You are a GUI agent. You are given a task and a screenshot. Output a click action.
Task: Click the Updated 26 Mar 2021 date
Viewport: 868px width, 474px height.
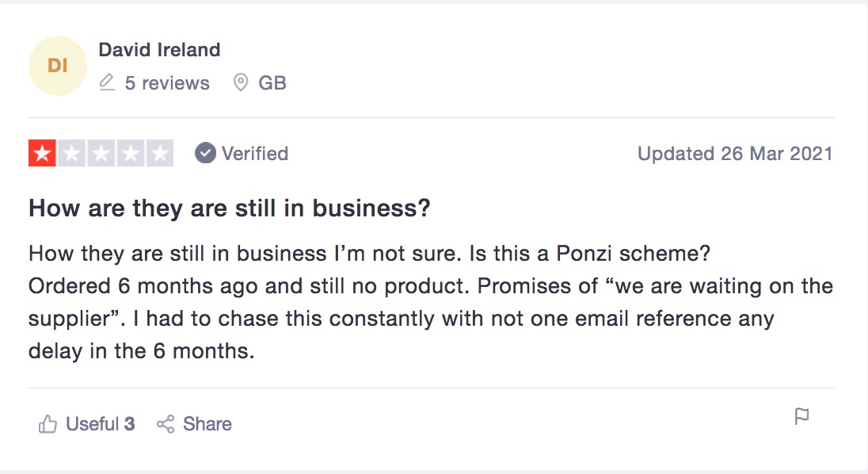click(735, 154)
